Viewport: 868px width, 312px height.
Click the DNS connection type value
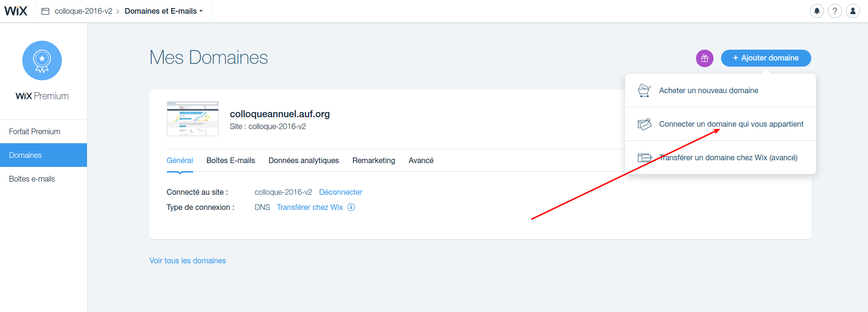pyautogui.click(x=262, y=207)
